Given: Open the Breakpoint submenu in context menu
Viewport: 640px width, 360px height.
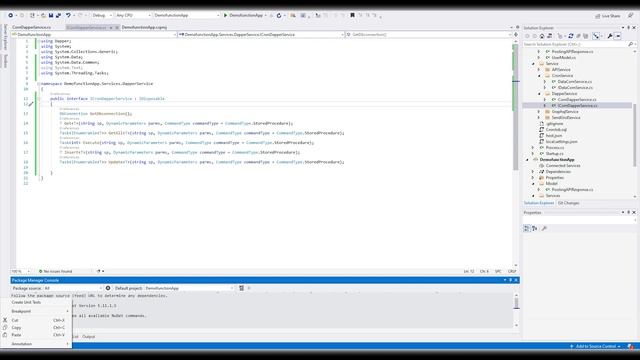Looking at the screenshot, I should tap(36, 311).
